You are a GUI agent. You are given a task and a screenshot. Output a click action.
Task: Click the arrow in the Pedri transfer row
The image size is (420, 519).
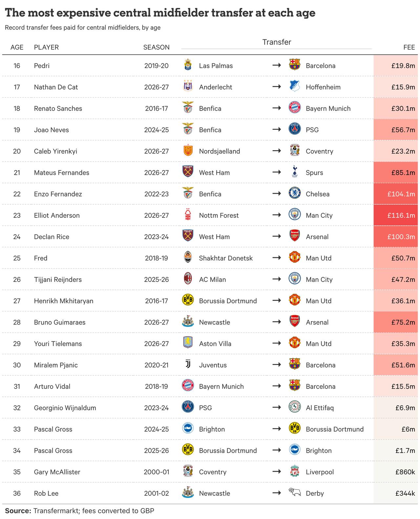pyautogui.click(x=277, y=65)
